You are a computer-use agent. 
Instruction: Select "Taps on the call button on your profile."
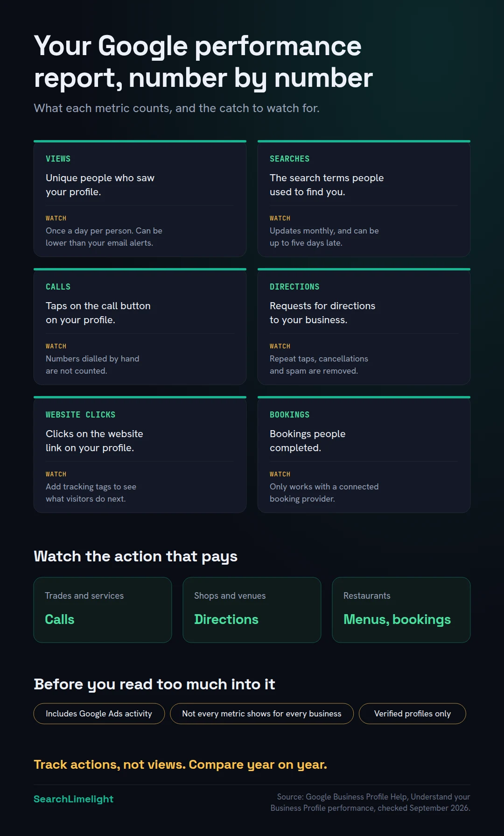click(x=98, y=313)
